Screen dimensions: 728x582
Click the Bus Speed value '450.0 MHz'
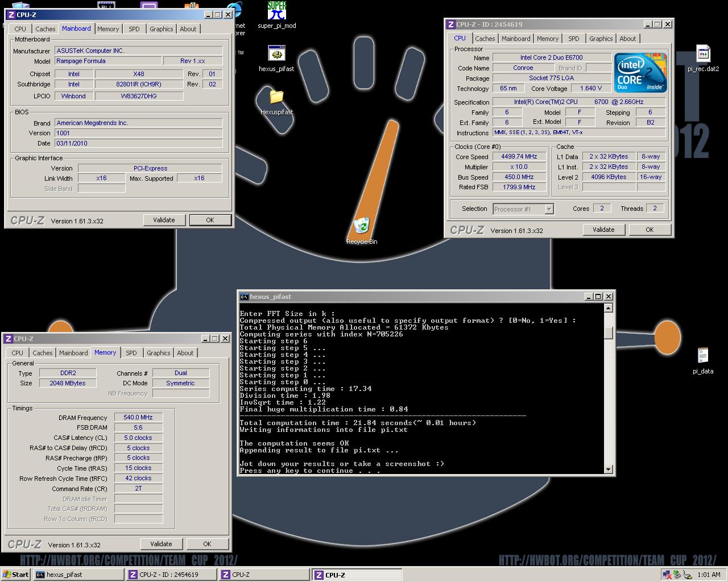point(519,177)
